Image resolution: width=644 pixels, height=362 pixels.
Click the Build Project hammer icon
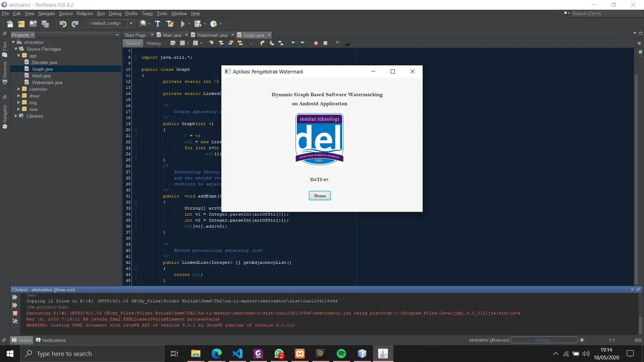158,24
